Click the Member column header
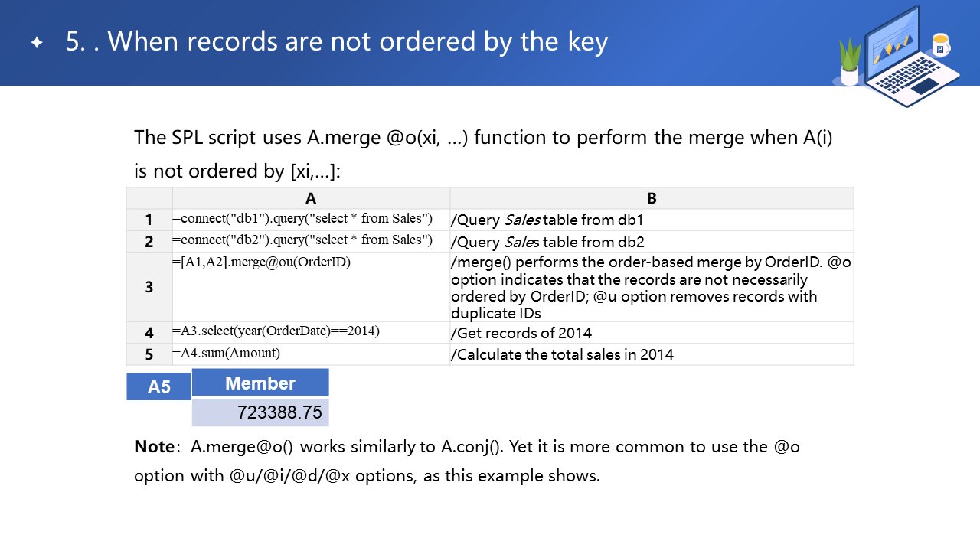The width and height of the screenshot is (980, 551). point(260,383)
